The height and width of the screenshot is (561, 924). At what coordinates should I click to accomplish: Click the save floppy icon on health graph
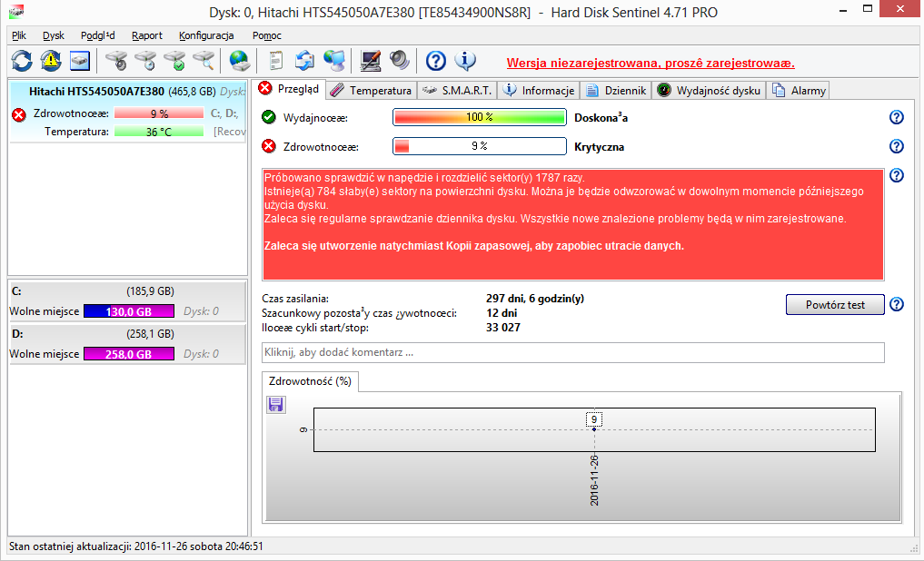pyautogui.click(x=276, y=405)
